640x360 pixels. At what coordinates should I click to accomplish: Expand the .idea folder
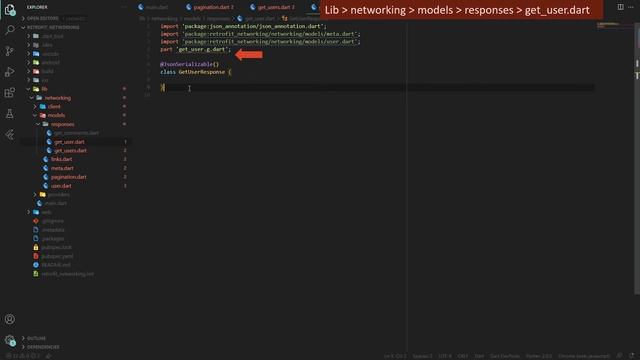click(x=47, y=45)
